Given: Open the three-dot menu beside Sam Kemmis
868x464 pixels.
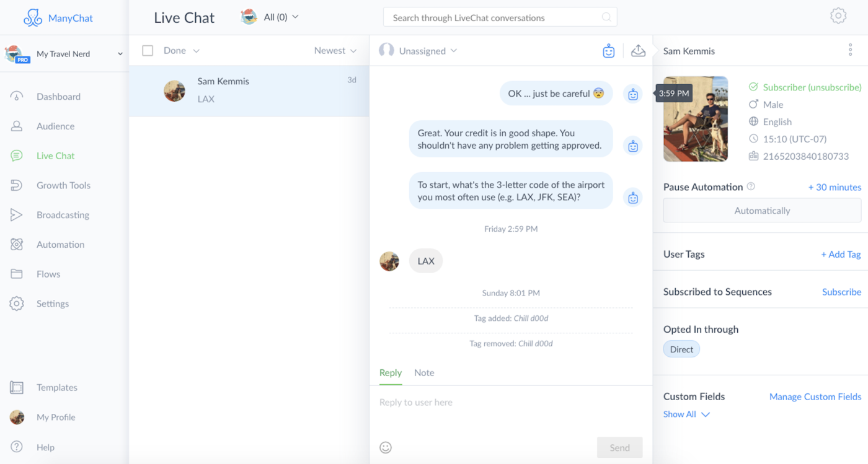Looking at the screenshot, I should [x=850, y=50].
